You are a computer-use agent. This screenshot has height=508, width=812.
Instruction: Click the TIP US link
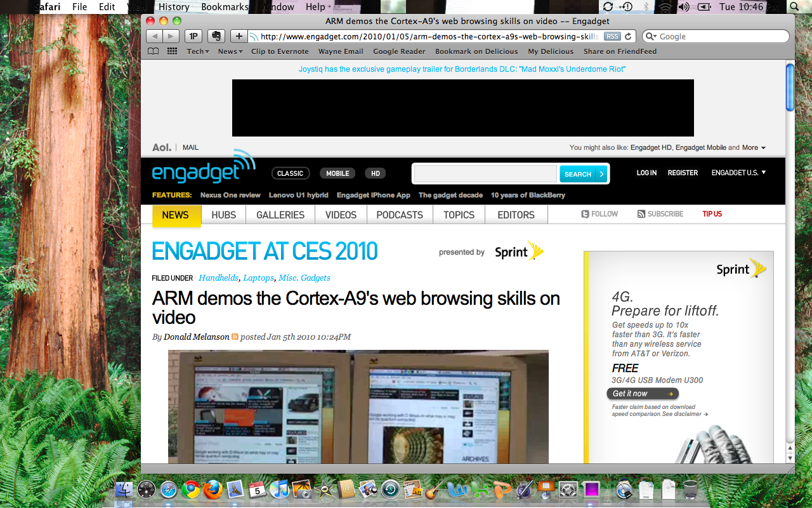click(712, 214)
